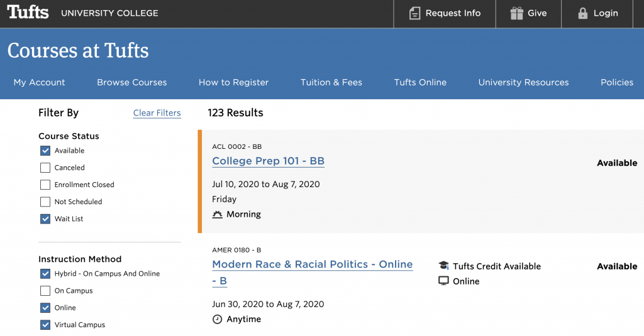Click the graduation cap credit icon
This screenshot has width=644, height=336.
[443, 266]
